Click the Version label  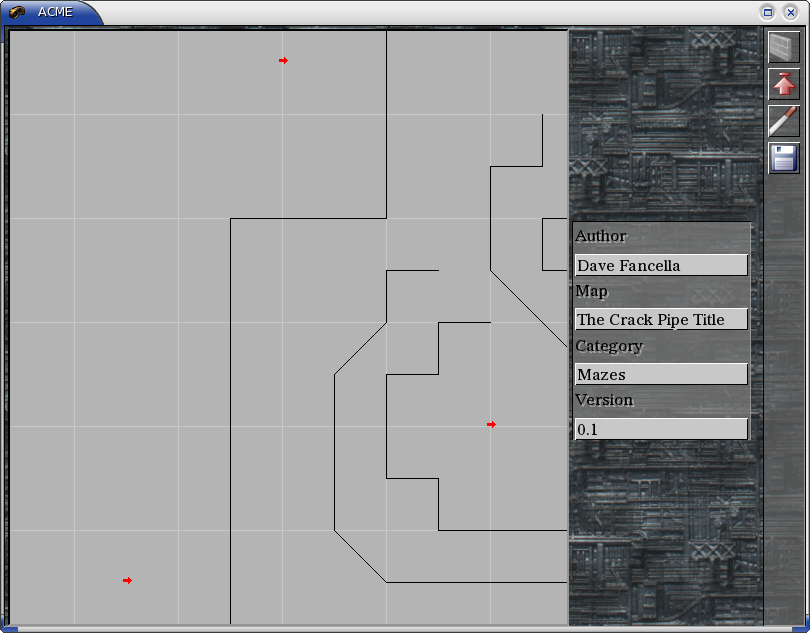pyautogui.click(x=604, y=400)
